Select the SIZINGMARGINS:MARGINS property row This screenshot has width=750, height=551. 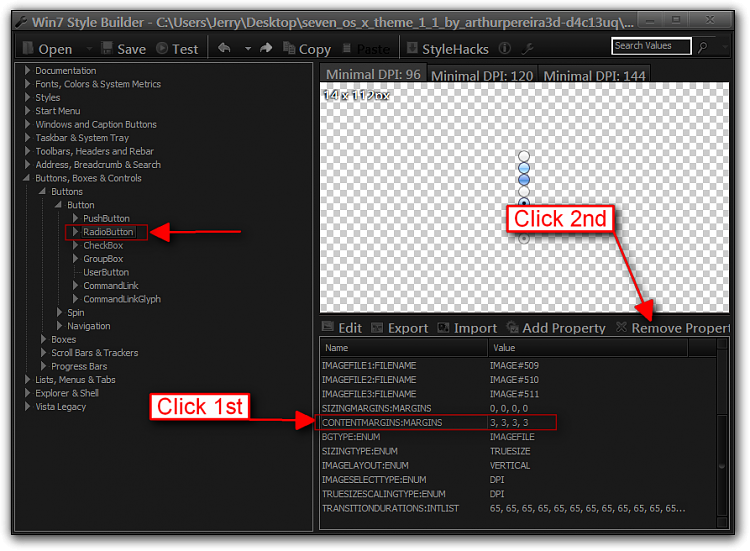tap(518, 408)
